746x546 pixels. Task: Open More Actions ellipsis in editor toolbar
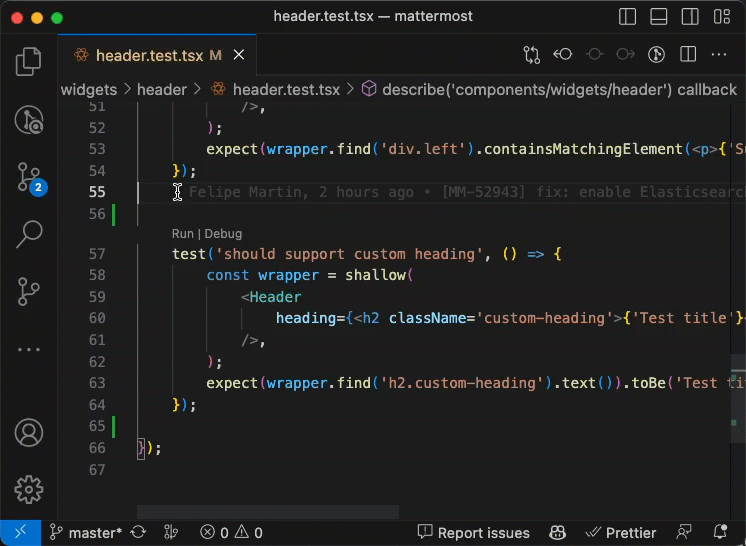pos(719,54)
